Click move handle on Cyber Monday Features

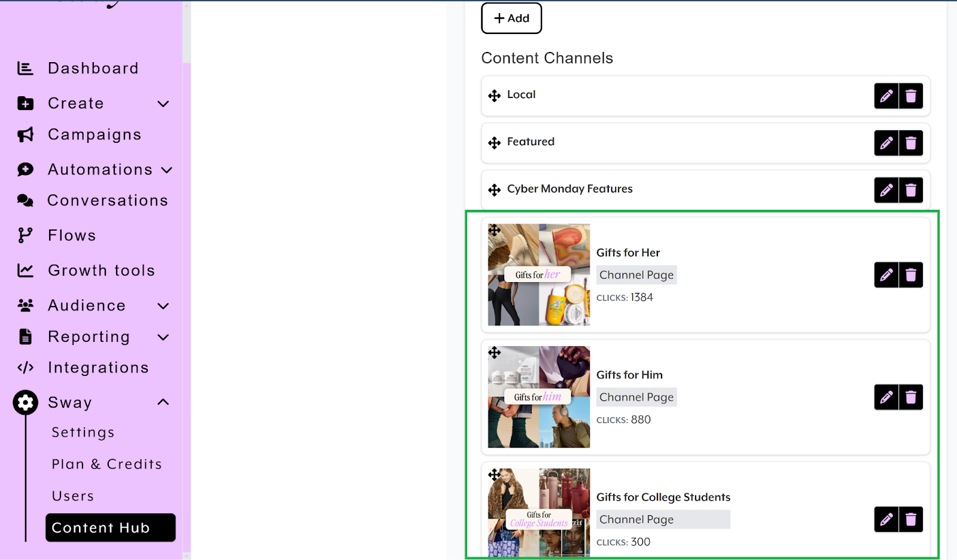click(x=494, y=190)
